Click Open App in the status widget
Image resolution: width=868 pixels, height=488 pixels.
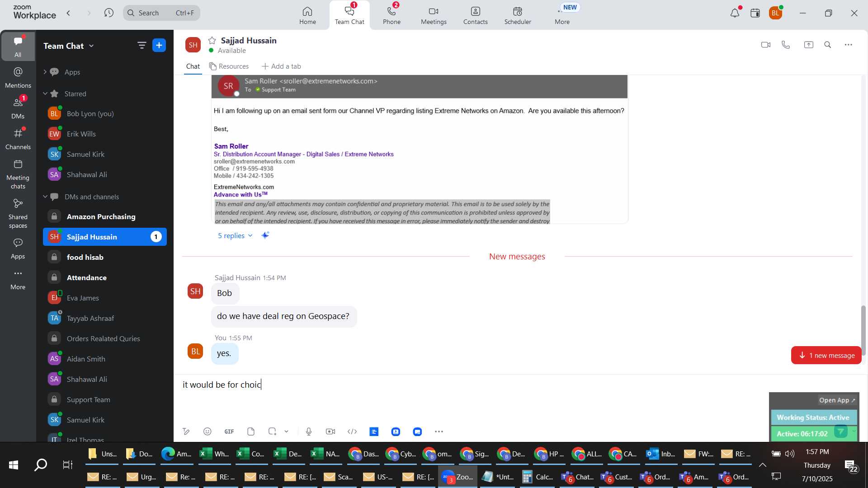point(837,400)
